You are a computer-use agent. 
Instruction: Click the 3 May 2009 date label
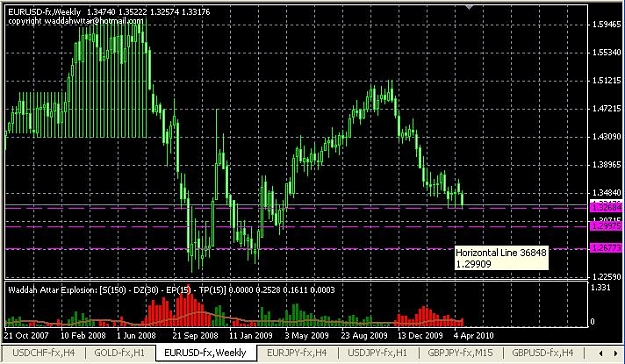(x=306, y=336)
